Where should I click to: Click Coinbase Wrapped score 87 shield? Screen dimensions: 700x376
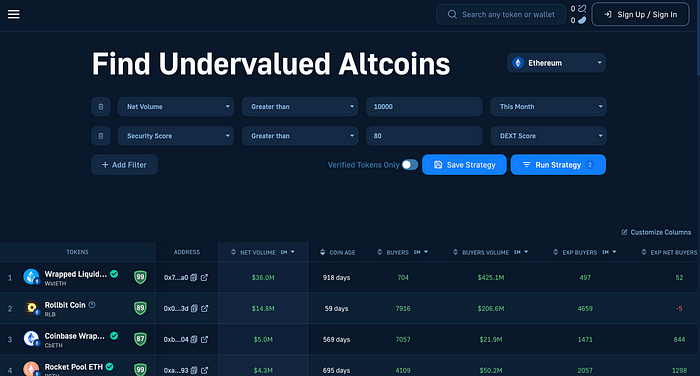[x=140, y=339]
